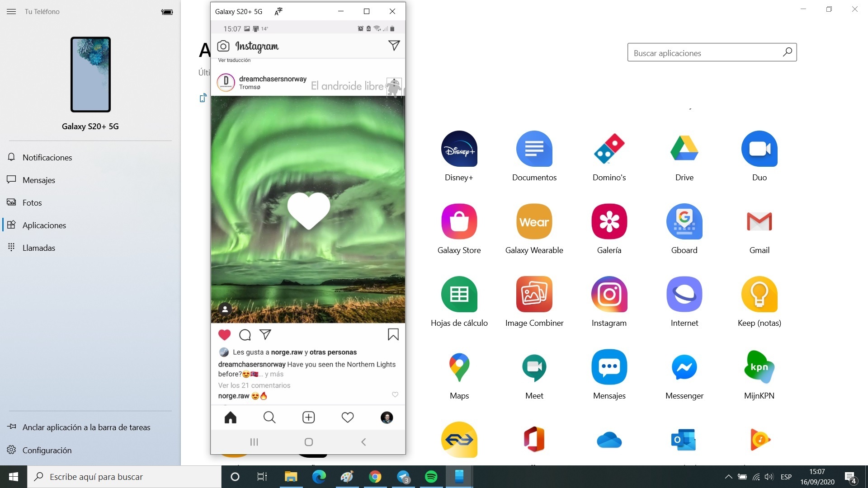Image resolution: width=868 pixels, height=488 pixels.
Task: Open Instagram activity heart tab
Action: click(x=348, y=417)
